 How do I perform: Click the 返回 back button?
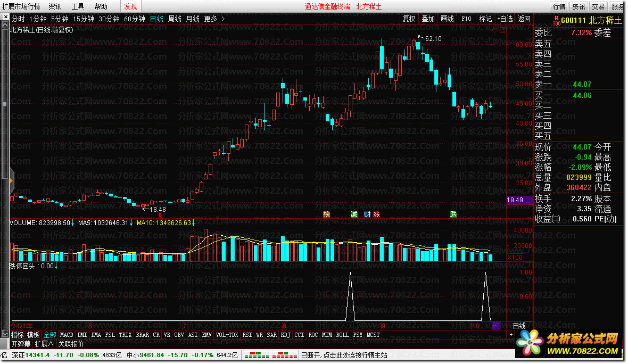(524, 19)
